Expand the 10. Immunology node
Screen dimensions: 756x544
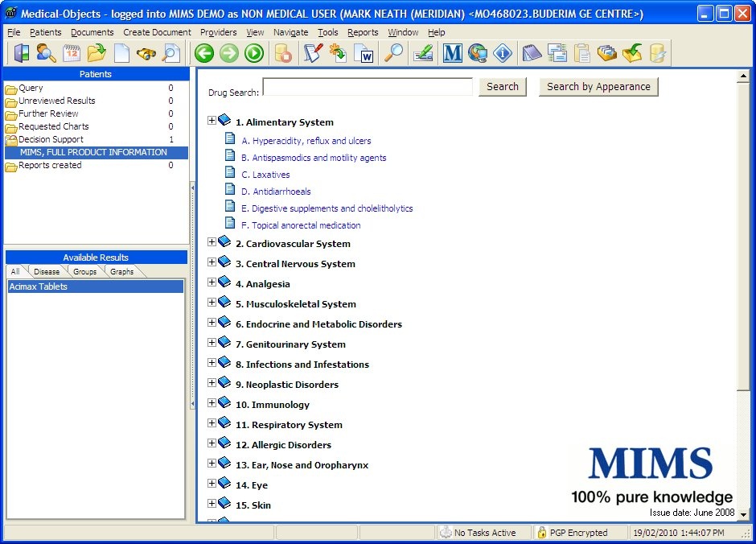pos(212,402)
